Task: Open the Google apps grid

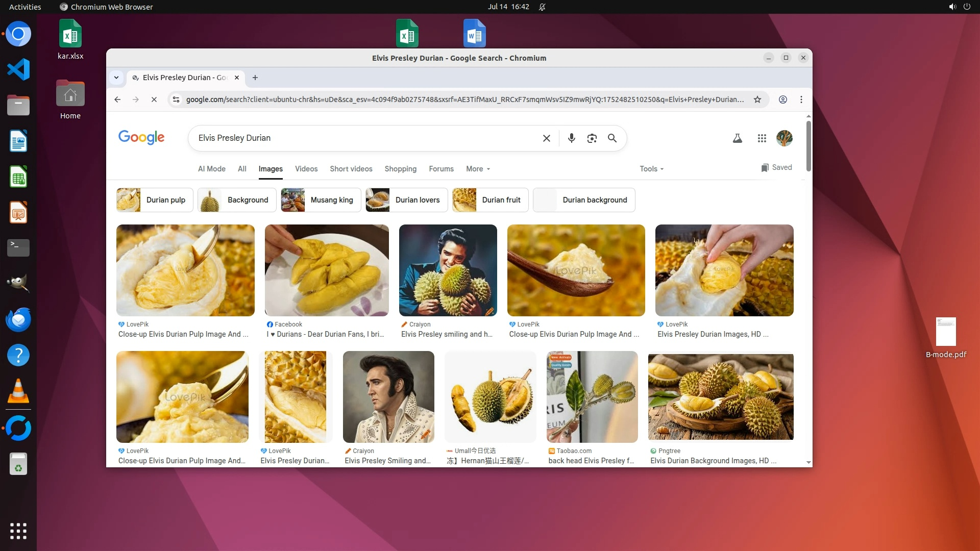Action: [762, 138]
